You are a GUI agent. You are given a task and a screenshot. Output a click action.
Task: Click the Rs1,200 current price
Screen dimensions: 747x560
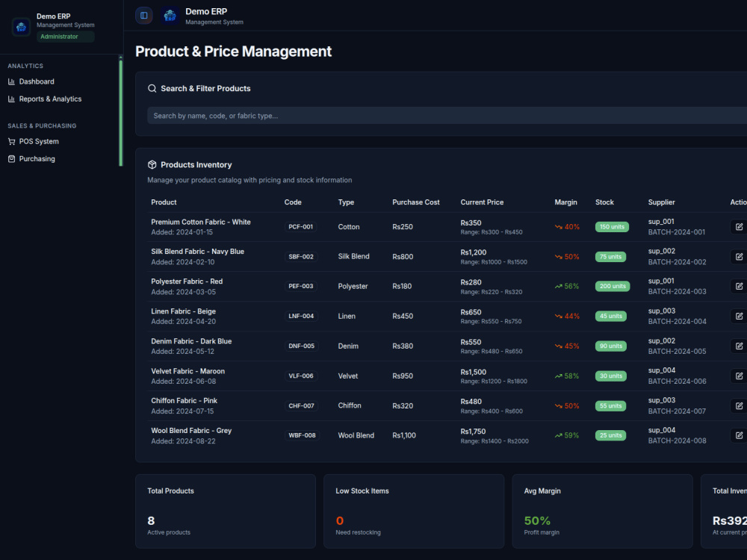473,252
